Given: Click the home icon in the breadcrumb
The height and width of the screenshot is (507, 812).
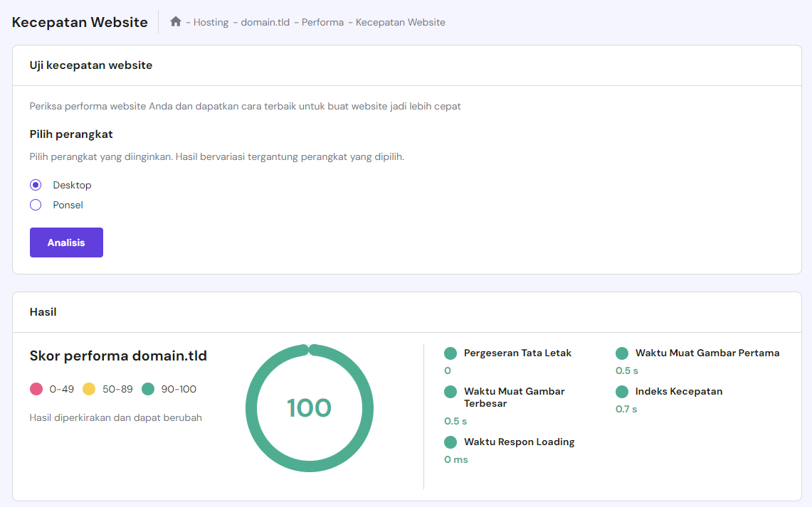Looking at the screenshot, I should (x=175, y=21).
